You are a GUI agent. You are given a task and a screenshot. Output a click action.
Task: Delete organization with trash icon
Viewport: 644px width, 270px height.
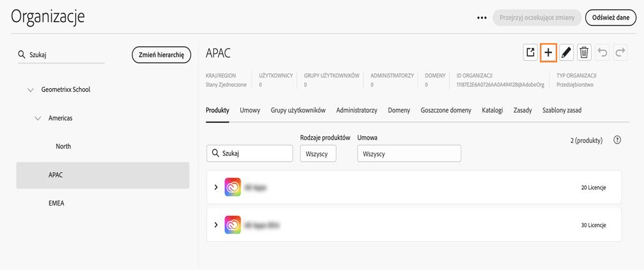pyautogui.click(x=584, y=53)
